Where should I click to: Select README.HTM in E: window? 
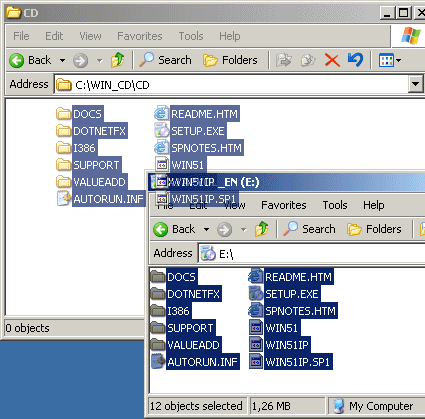290,277
